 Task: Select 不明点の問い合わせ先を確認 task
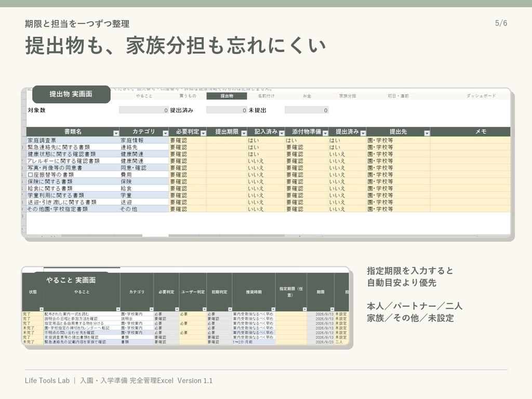(x=82, y=333)
